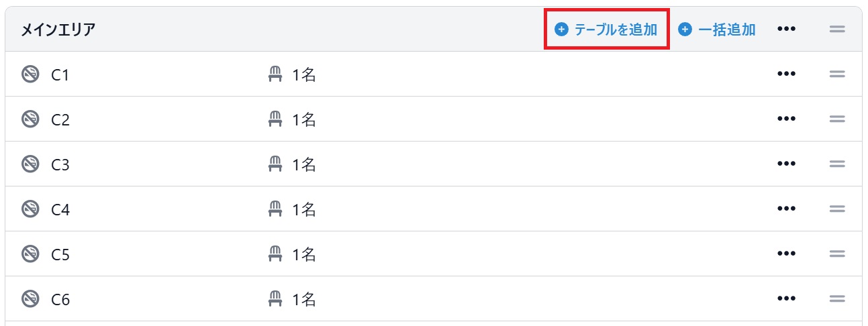
Task: Click the drag handle on row C1
Action: click(836, 74)
